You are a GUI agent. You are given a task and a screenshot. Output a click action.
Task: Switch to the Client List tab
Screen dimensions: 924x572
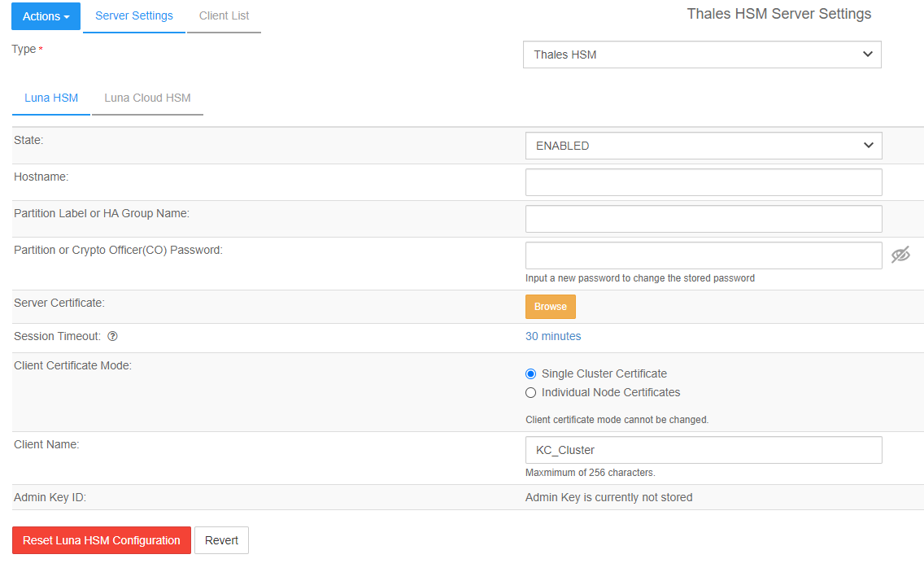pyautogui.click(x=224, y=16)
